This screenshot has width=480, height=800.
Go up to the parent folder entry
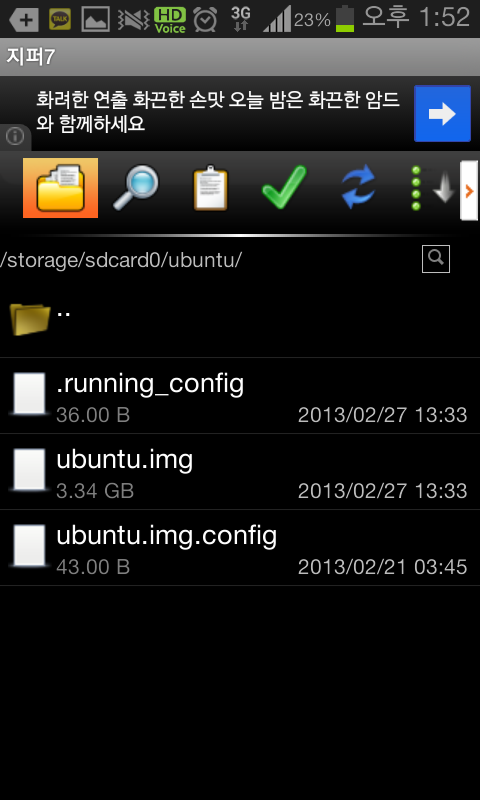coord(240,318)
